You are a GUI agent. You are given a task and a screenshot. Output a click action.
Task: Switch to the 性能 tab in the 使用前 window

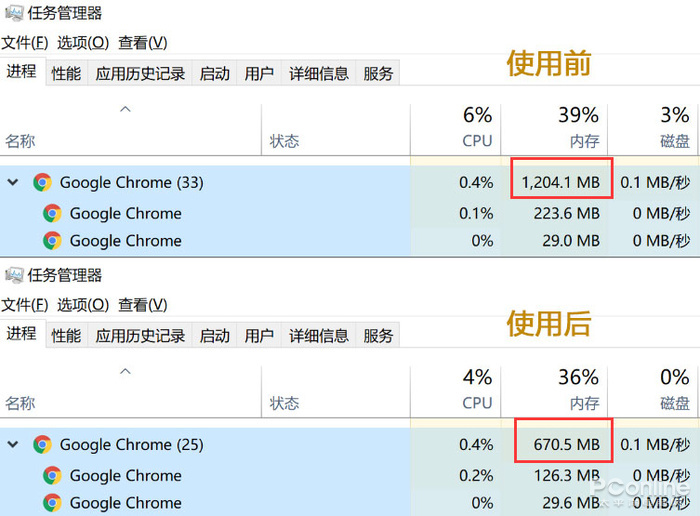pos(66,73)
